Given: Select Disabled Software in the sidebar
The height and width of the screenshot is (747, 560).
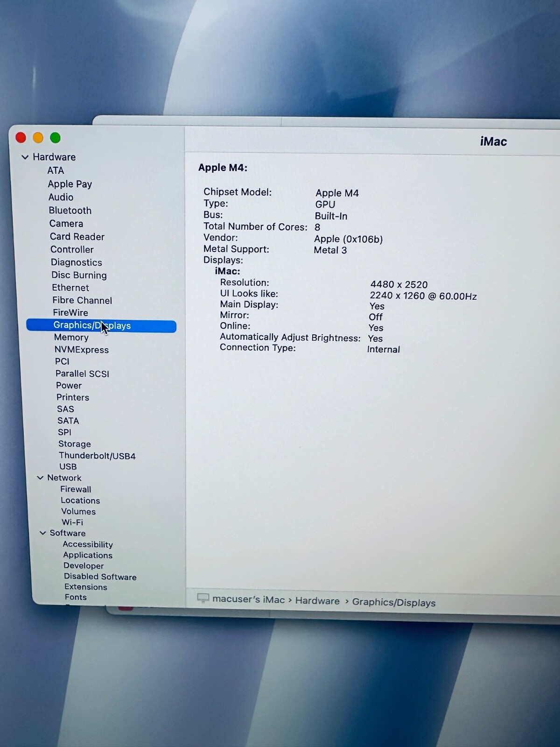Looking at the screenshot, I should coord(100,577).
